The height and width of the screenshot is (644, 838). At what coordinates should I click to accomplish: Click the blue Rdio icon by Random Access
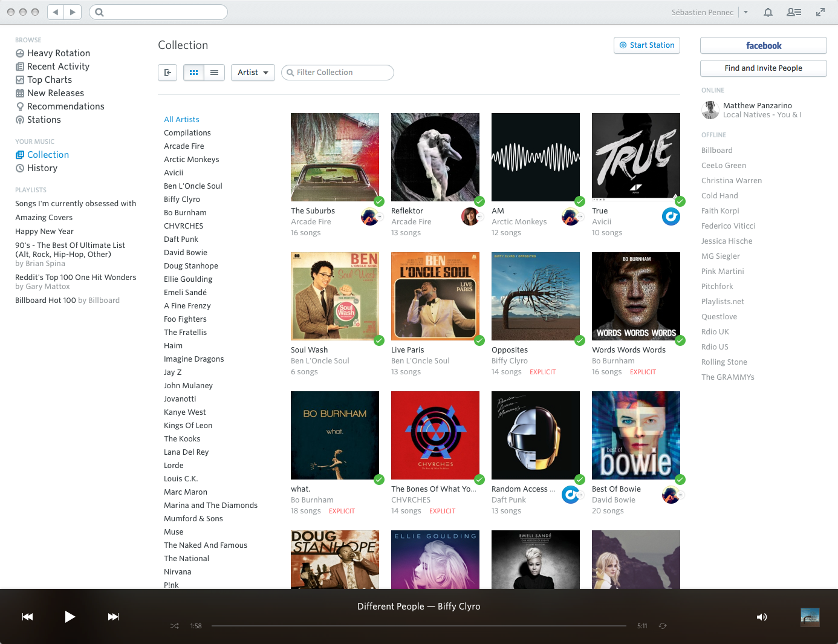point(571,495)
